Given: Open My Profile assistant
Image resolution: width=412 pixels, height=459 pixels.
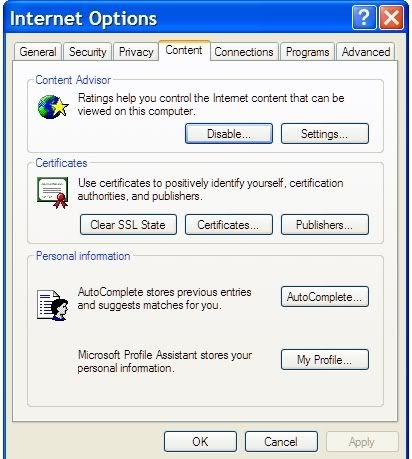Looking at the screenshot, I should pyautogui.click(x=325, y=360).
